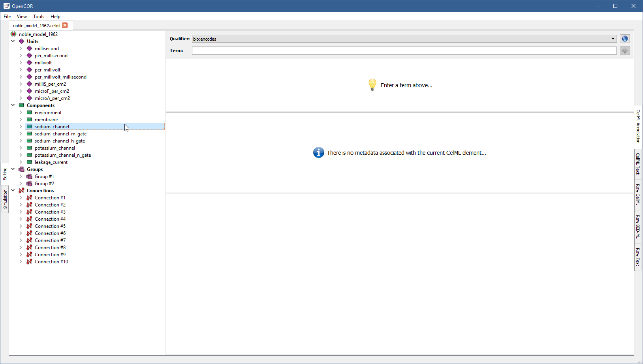Open the File menu
The height and width of the screenshot is (364, 643).
pos(7,17)
